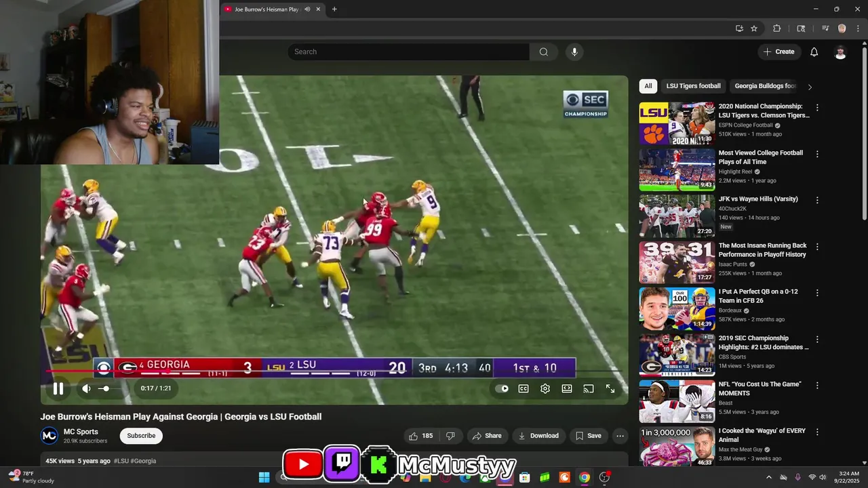868x488 pixels.
Task: Open options for 2020 National Championship video
Action: point(817,108)
